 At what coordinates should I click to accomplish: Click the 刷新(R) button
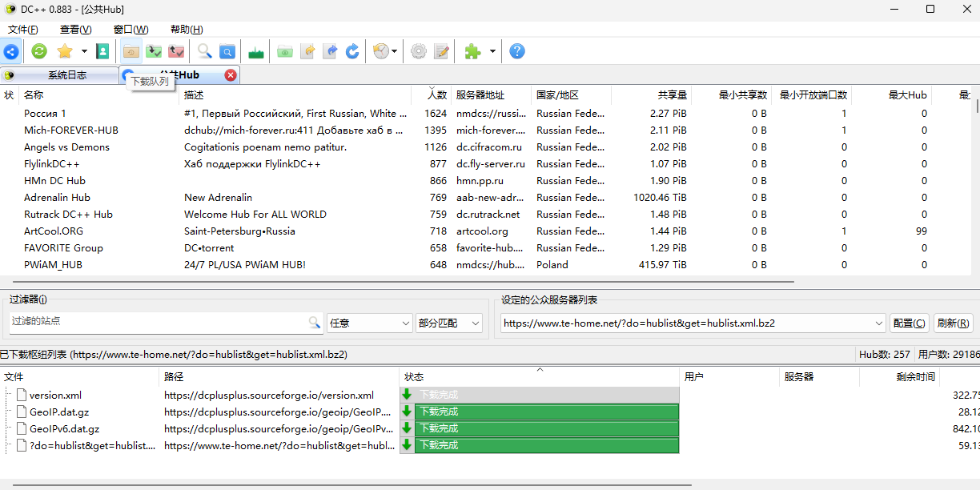pyautogui.click(x=954, y=323)
